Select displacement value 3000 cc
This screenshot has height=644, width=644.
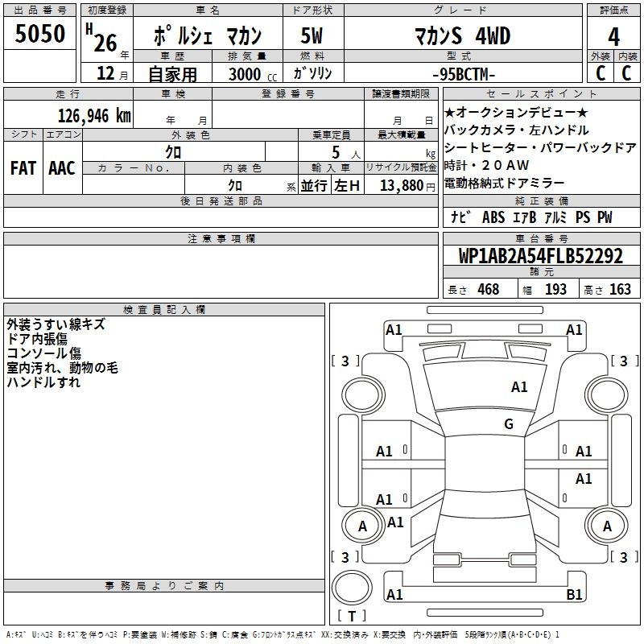[253, 74]
